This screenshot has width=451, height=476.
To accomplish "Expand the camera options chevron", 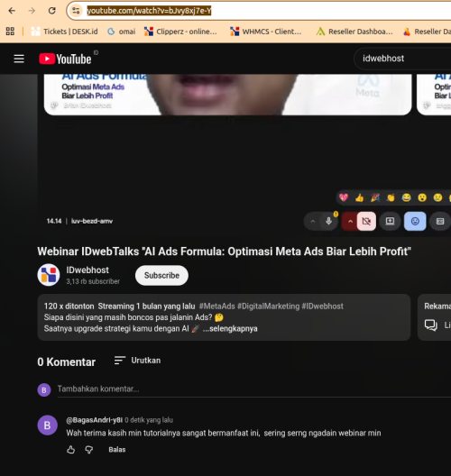I will (350, 221).
